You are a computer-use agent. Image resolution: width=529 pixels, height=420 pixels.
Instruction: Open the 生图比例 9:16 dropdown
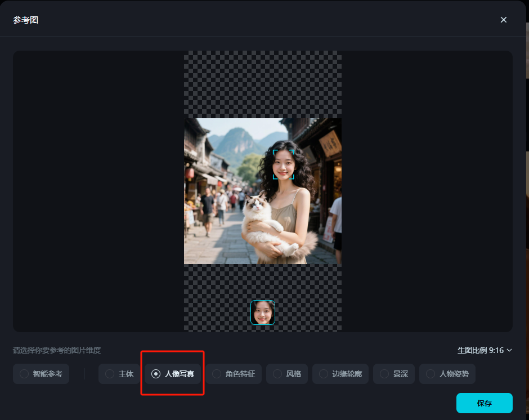click(x=485, y=350)
